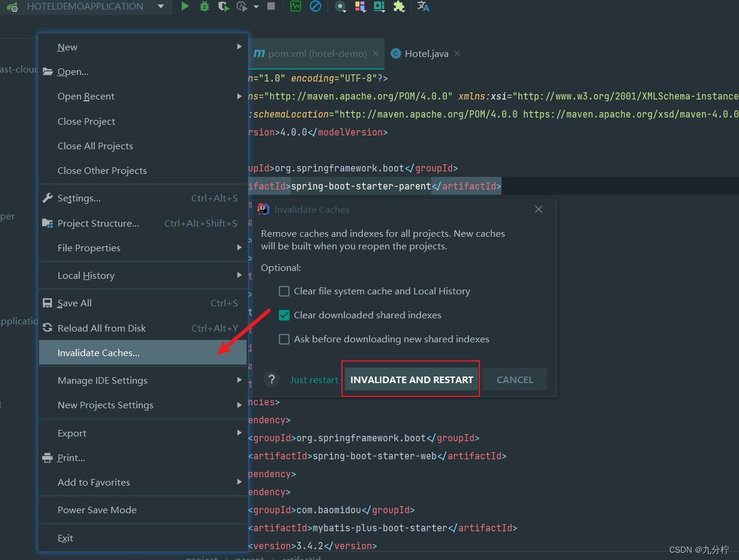This screenshot has height=560, width=739.
Task: Open the Profiler via the clock icon
Action: [242, 7]
